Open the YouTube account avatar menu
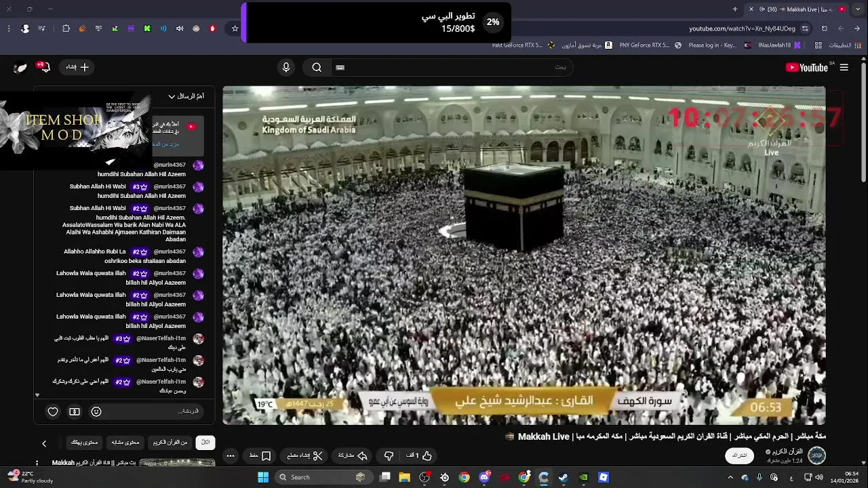 [x=20, y=67]
